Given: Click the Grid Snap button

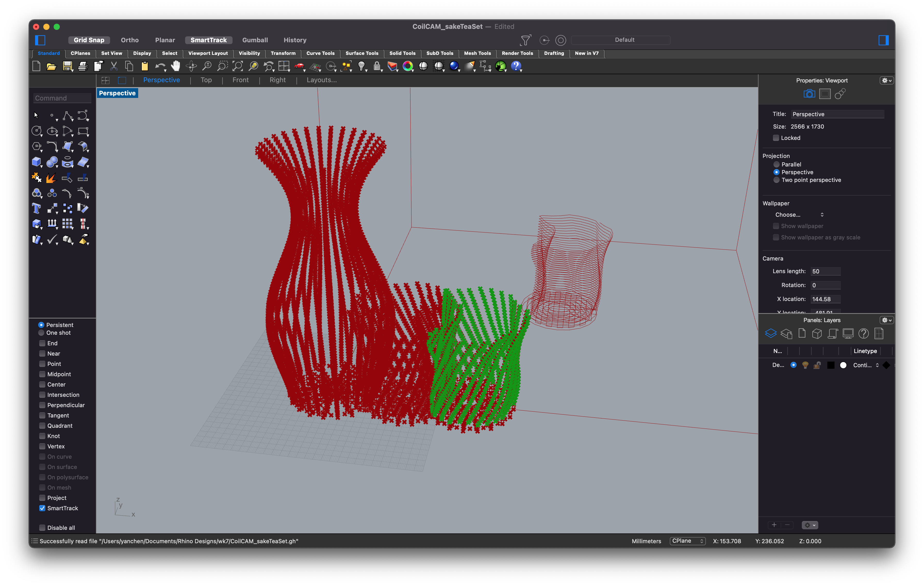Looking at the screenshot, I should coord(89,40).
